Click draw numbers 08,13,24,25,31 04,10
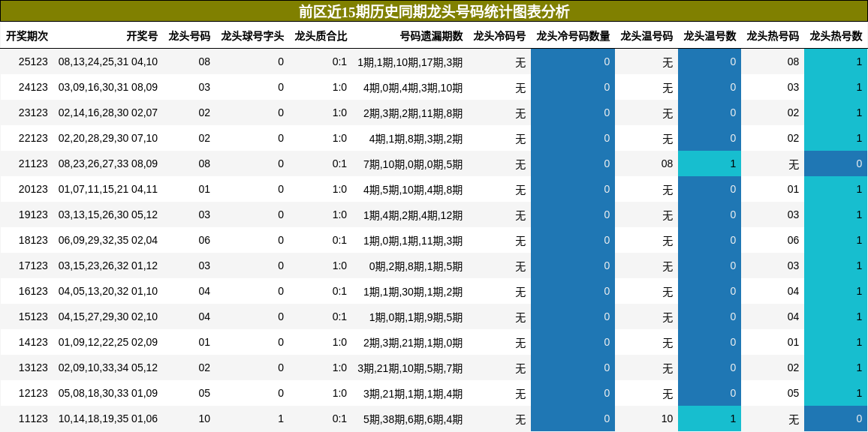Image resolution: width=868 pixels, height=432 pixels. click(108, 62)
